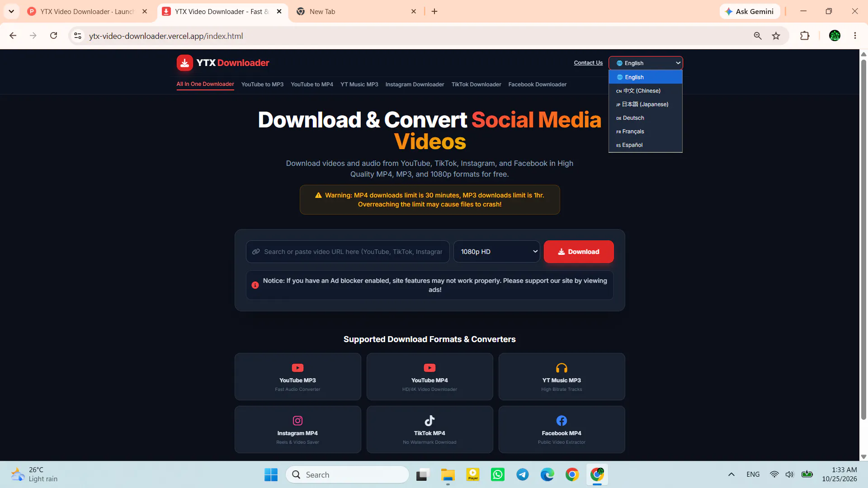Expand the 1080p HD quality dropdown
The width and height of the screenshot is (868, 488).
click(x=496, y=252)
